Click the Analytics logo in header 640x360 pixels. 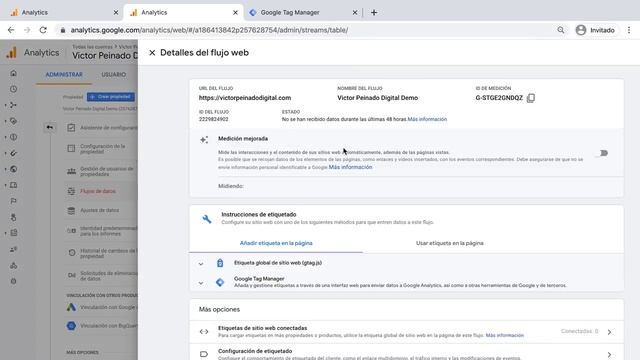coord(12,53)
